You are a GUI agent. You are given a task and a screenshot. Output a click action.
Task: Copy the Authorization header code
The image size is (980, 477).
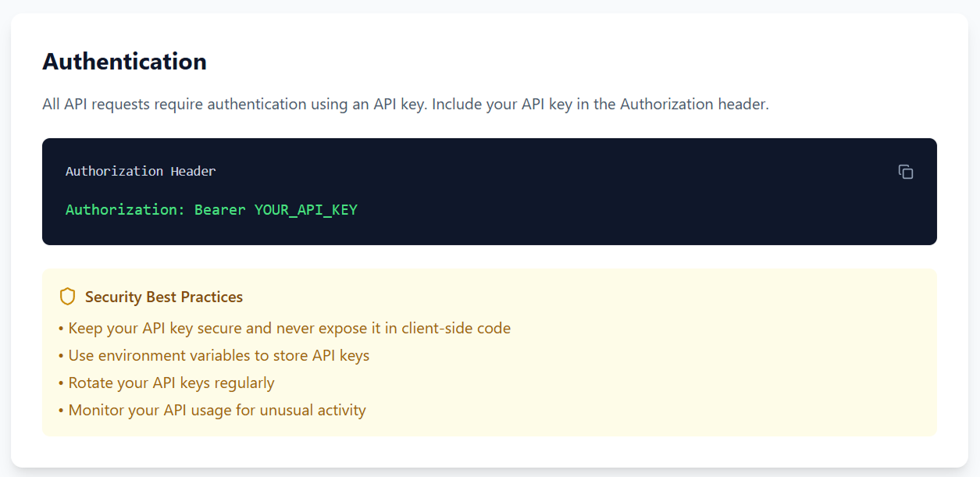pos(906,172)
